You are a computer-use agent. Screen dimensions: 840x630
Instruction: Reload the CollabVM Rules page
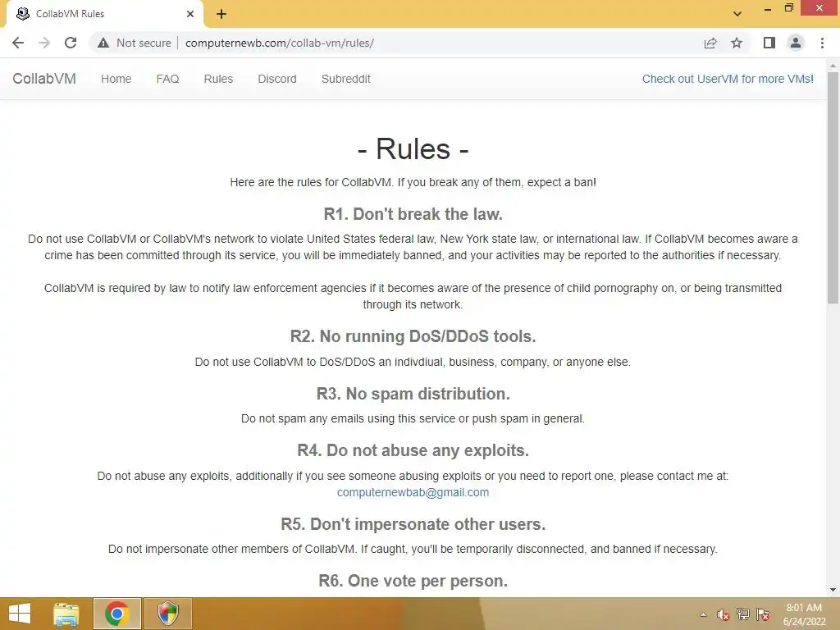71,43
